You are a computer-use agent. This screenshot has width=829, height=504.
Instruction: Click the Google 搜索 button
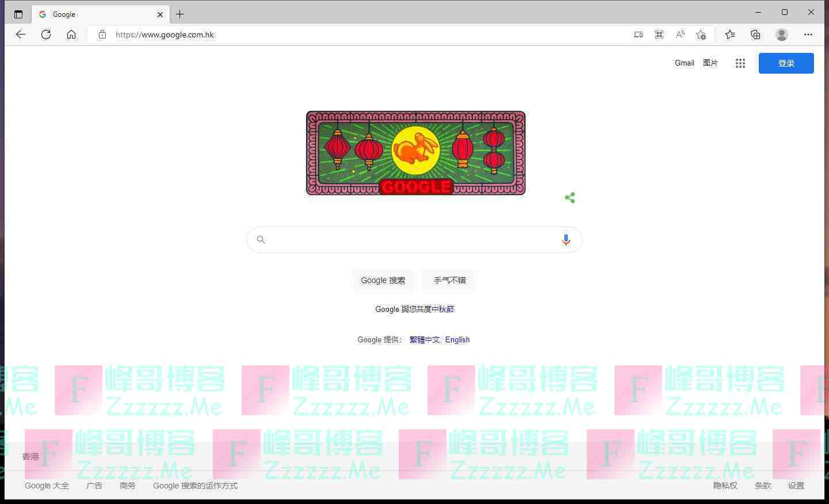click(383, 280)
